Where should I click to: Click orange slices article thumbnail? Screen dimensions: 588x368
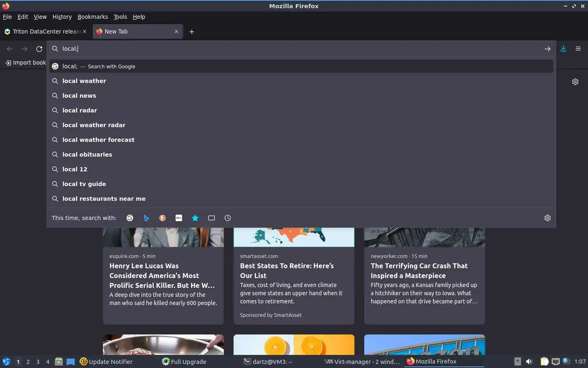pyautogui.click(x=294, y=345)
